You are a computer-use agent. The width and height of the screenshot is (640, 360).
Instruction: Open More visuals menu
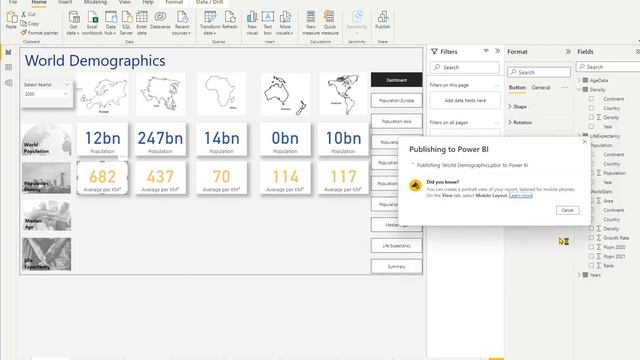[x=285, y=23]
